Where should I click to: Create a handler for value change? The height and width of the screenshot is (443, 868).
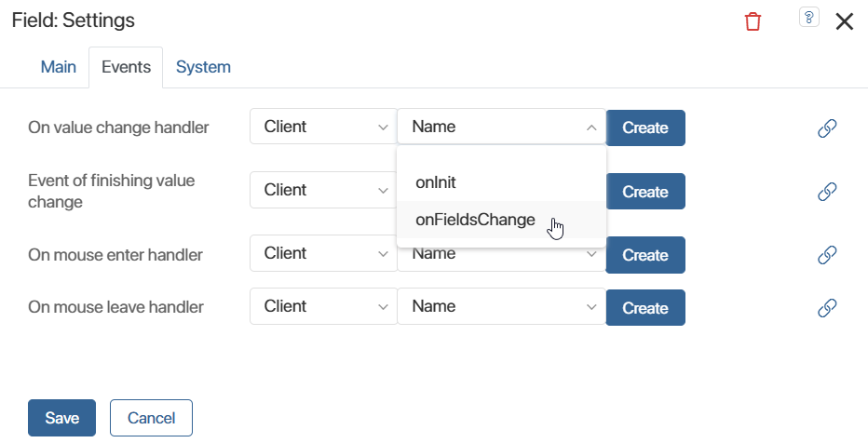[645, 128]
